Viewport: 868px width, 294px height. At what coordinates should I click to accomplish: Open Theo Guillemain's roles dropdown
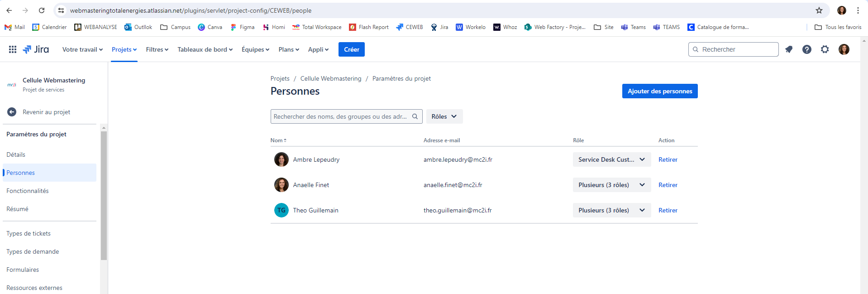pyautogui.click(x=612, y=210)
